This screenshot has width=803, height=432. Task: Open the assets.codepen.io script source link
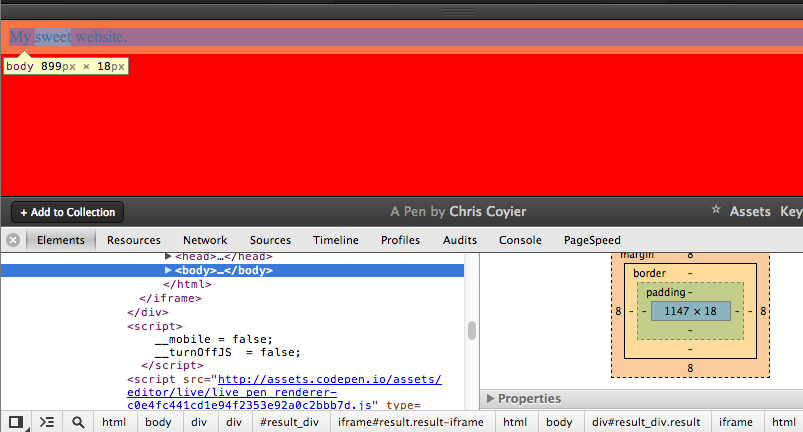coord(284,392)
